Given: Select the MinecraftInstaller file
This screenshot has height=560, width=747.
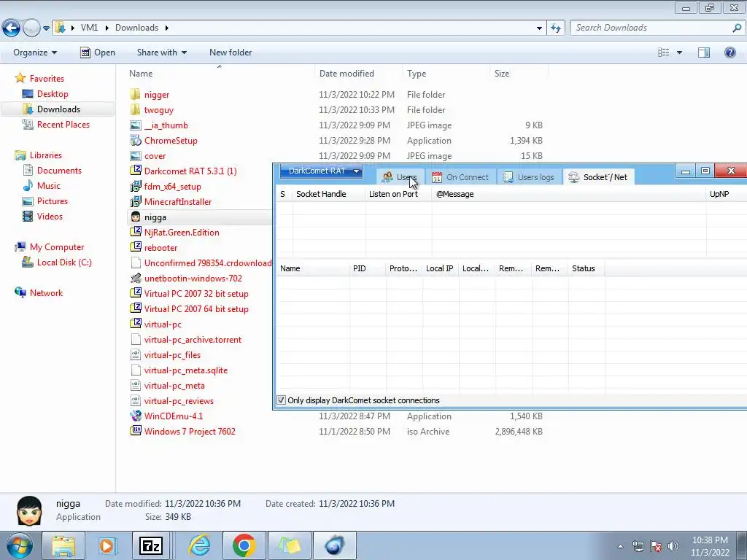Looking at the screenshot, I should click(x=178, y=201).
